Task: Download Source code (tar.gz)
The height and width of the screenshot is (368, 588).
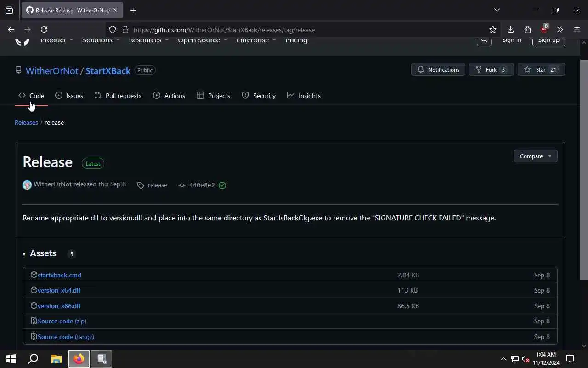Action: point(66,337)
